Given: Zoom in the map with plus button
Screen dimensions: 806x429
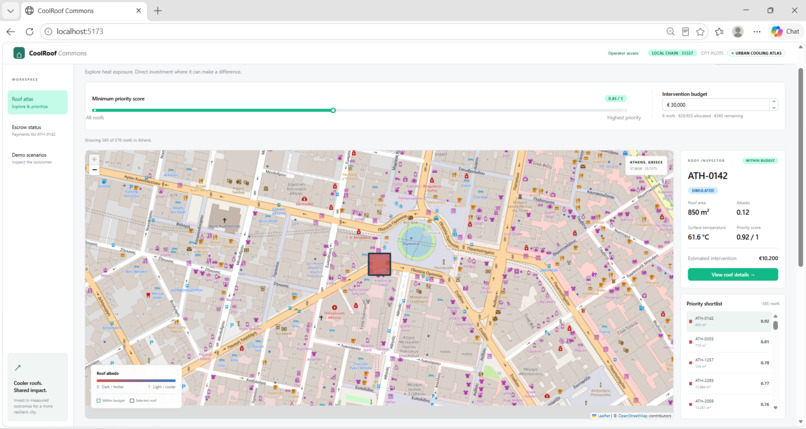Looking at the screenshot, I should (94, 160).
